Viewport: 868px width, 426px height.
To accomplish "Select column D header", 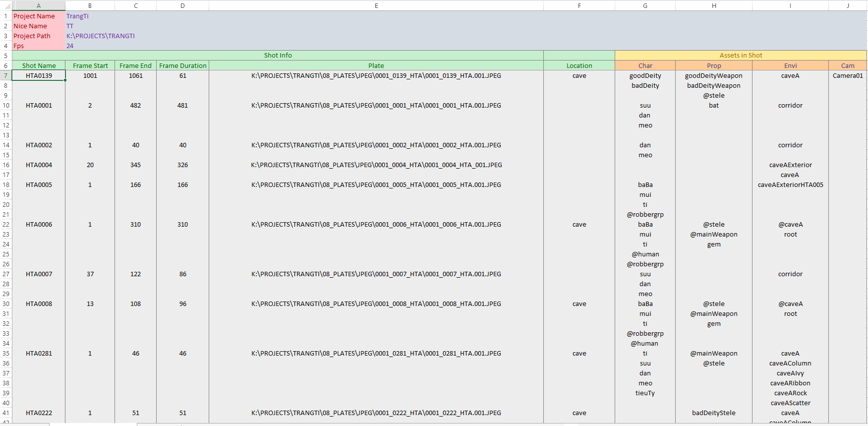I will pyautogui.click(x=182, y=5).
